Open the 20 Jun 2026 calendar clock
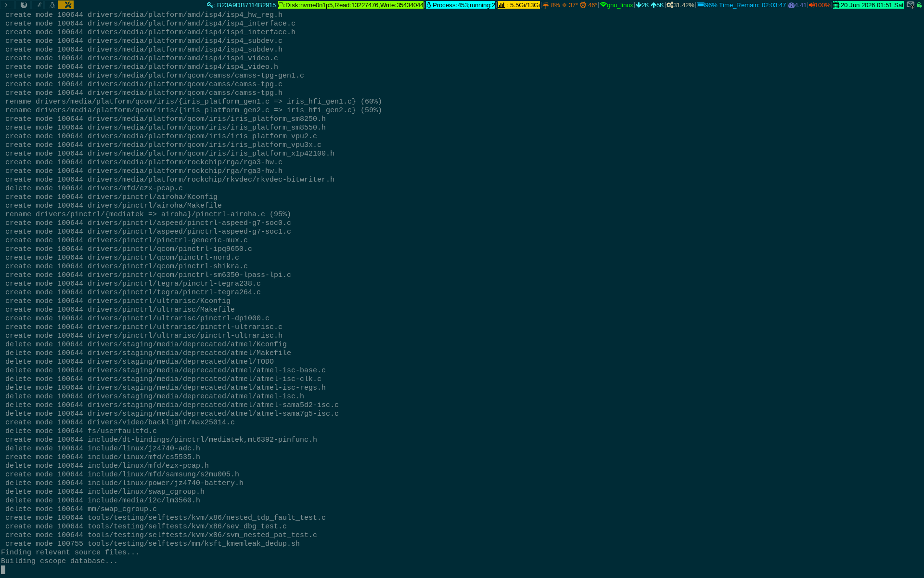The height and width of the screenshot is (578, 924). [868, 5]
